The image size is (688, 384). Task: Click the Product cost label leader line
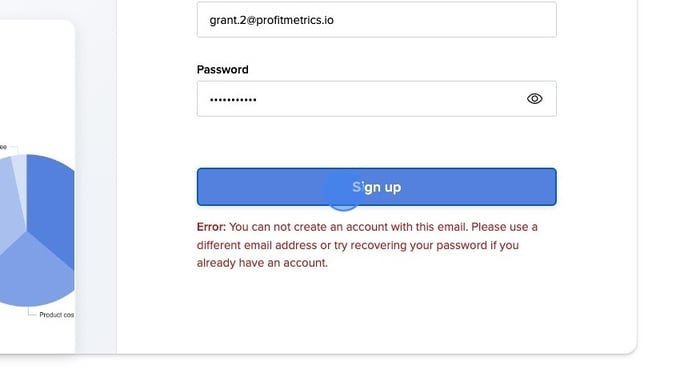(32, 312)
